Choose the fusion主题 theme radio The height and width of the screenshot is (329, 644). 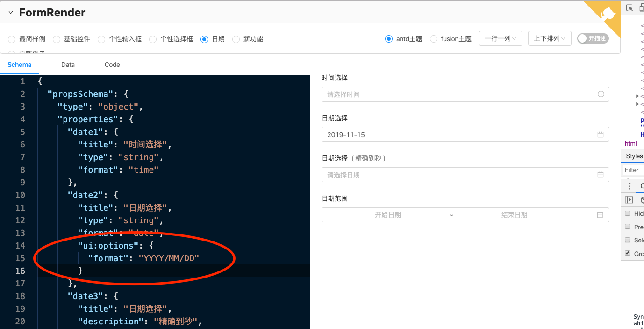tap(434, 39)
